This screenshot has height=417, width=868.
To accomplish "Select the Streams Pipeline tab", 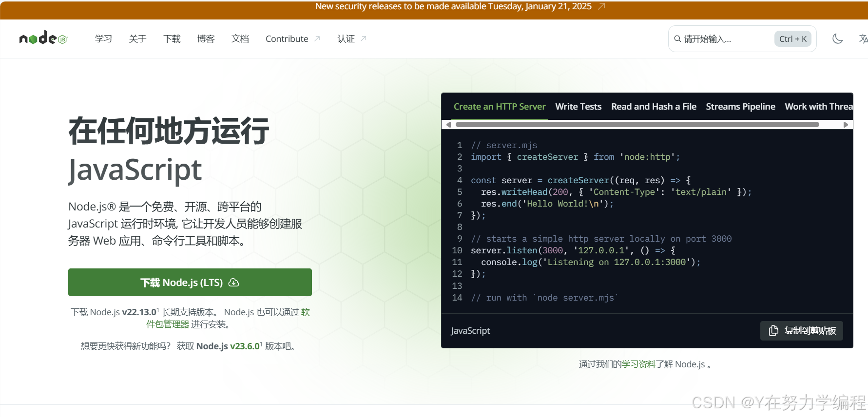I will click(x=740, y=107).
